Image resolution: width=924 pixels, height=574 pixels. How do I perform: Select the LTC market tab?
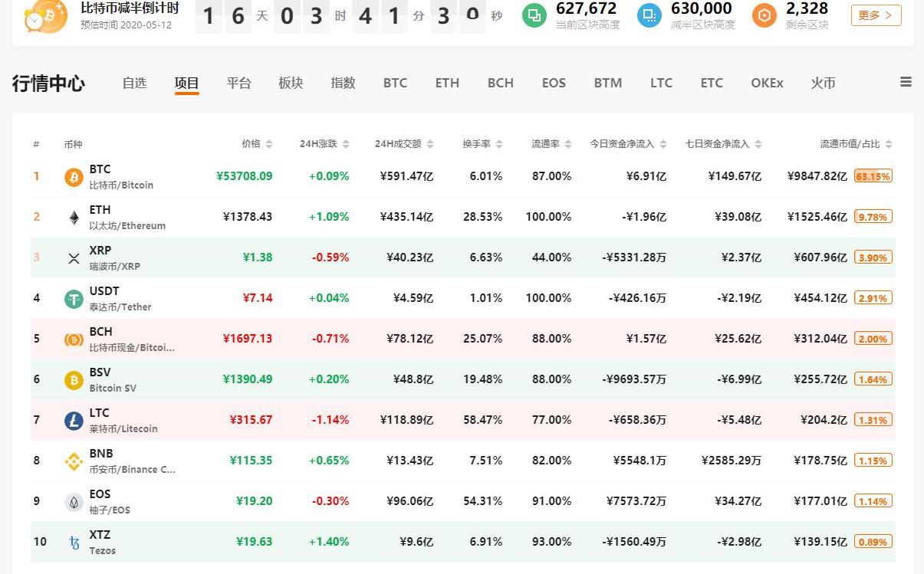click(x=661, y=83)
